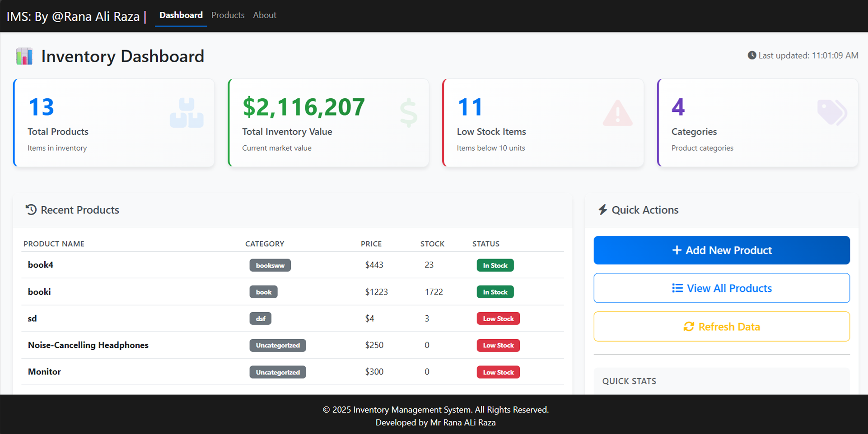Click the bar chart icon beside Inventory Dashboard
This screenshot has width=868, height=434.
click(x=24, y=56)
